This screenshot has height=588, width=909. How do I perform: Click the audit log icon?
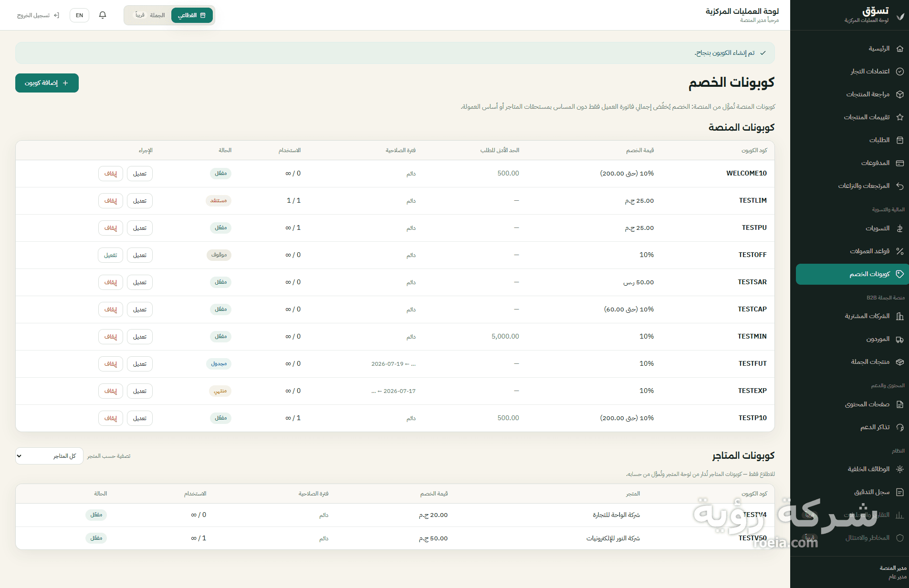coord(899,492)
